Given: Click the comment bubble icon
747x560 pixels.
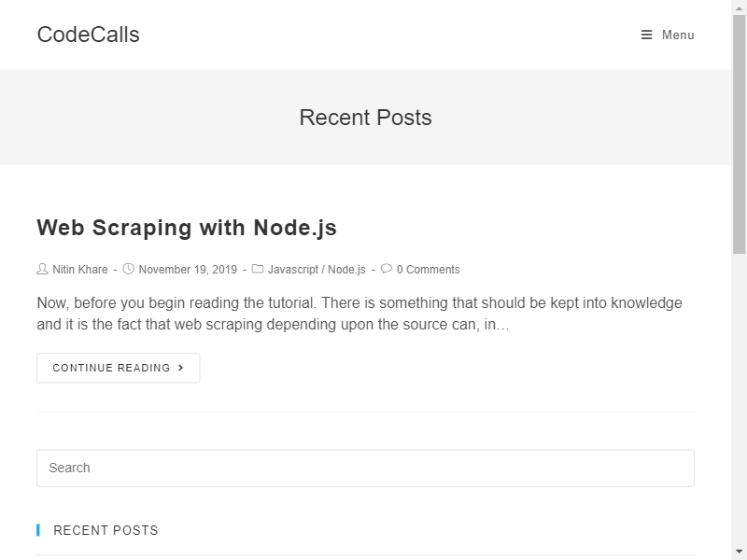Looking at the screenshot, I should pos(386,270).
